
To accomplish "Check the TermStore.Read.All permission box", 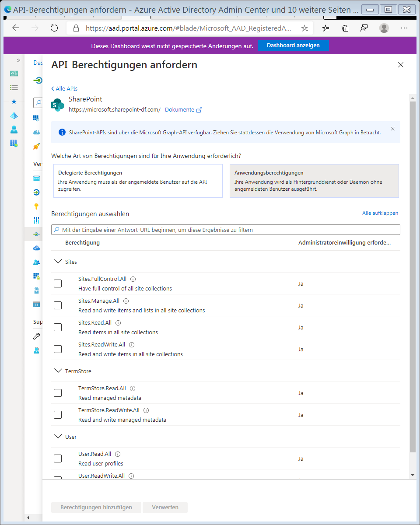I will (x=58, y=393).
